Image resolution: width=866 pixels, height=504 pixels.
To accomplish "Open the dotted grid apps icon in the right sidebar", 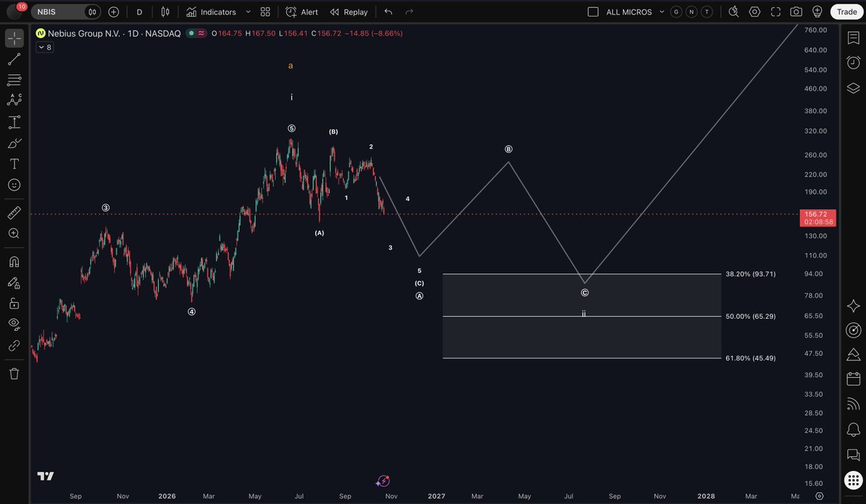I will click(x=853, y=479).
